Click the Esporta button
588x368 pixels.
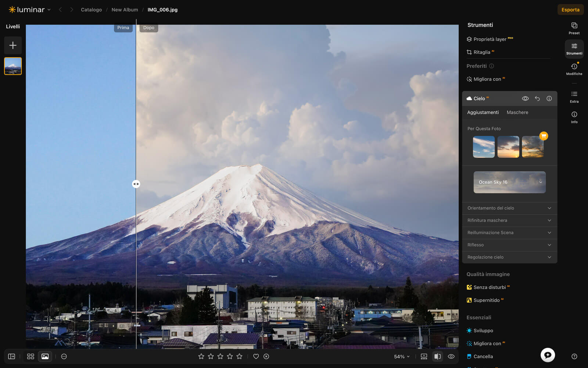pyautogui.click(x=570, y=10)
